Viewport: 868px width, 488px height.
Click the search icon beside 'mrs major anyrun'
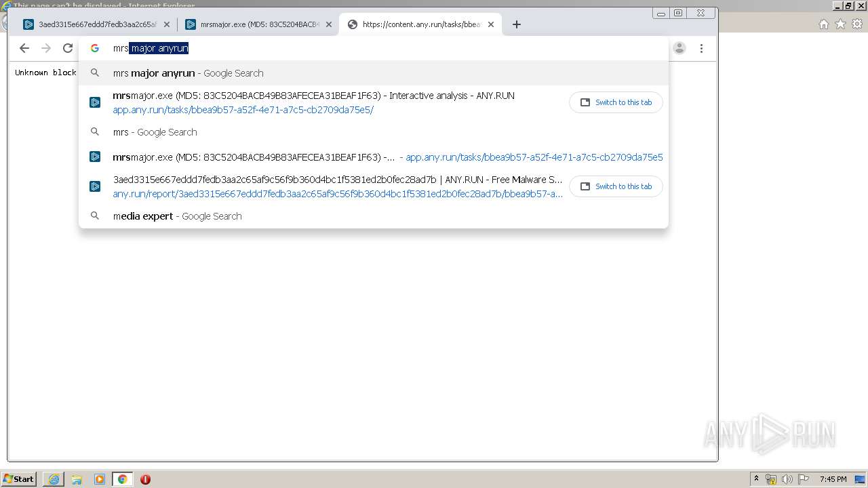coord(95,73)
